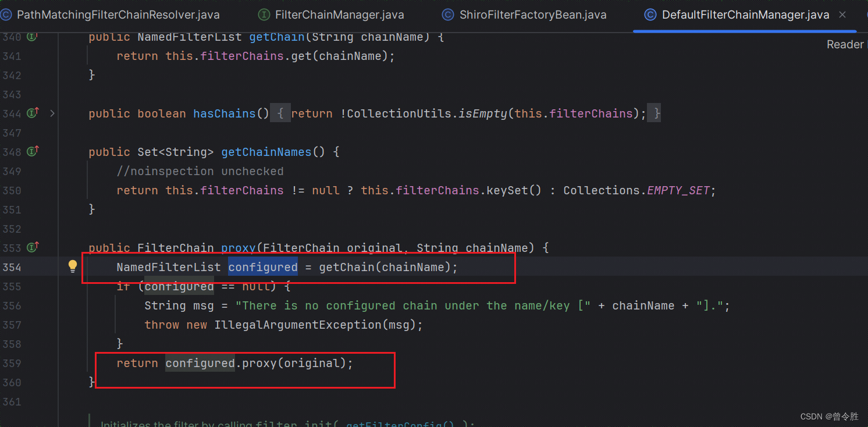Open the light bulb quick-fix on line 354
This screenshot has height=427, width=868.
point(73,266)
